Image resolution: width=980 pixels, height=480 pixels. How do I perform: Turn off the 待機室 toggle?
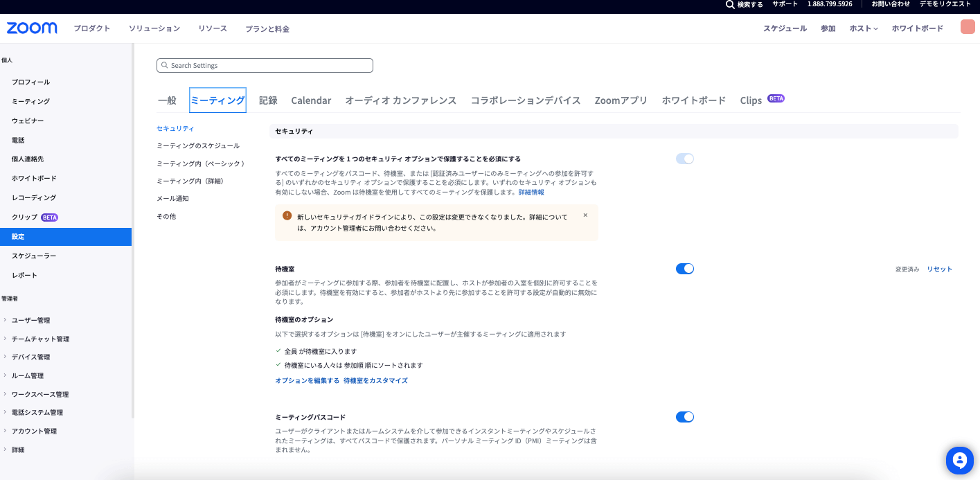(685, 269)
